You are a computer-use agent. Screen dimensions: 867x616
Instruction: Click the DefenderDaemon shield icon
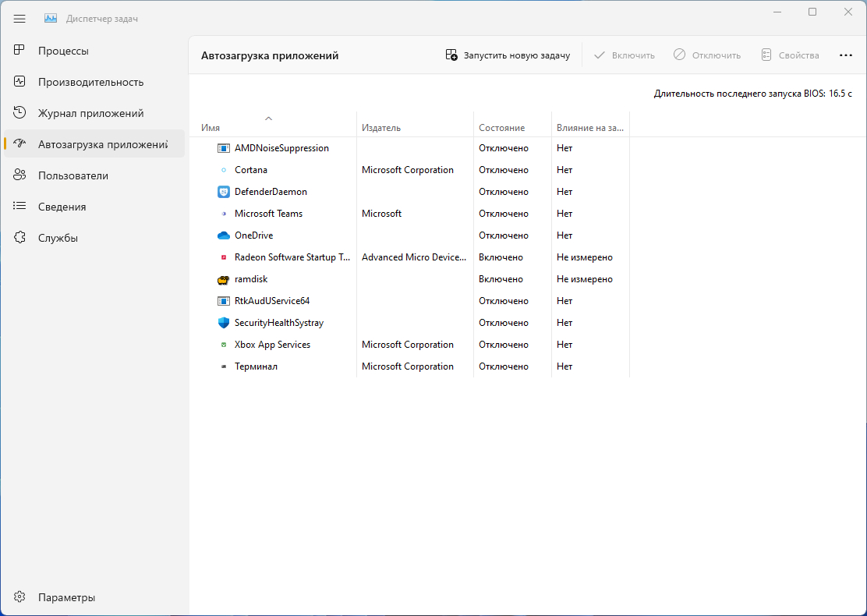click(224, 192)
